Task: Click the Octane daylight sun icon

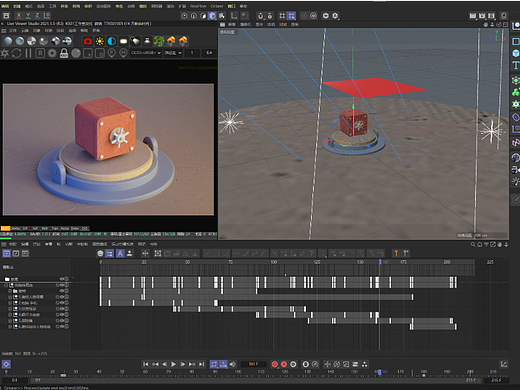Action: pyautogui.click(x=99, y=41)
